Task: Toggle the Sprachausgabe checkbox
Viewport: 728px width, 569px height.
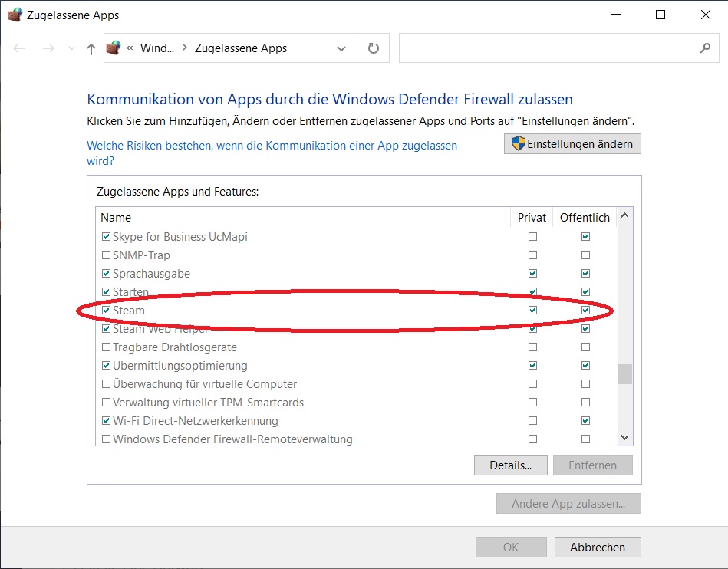Action: pos(107,273)
